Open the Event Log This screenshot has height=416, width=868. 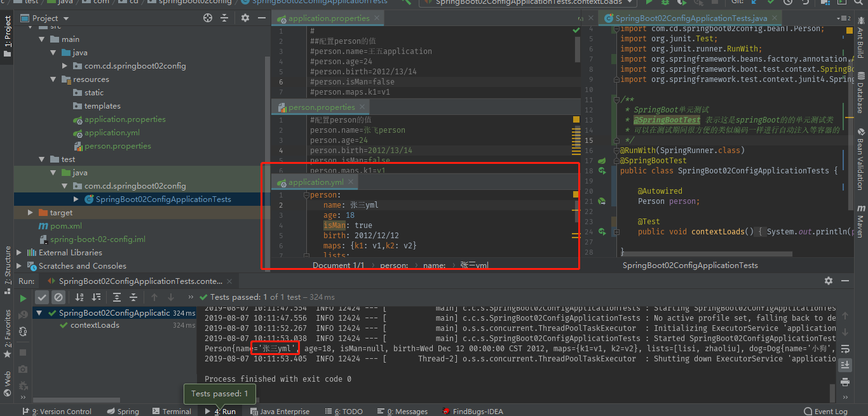click(x=826, y=412)
